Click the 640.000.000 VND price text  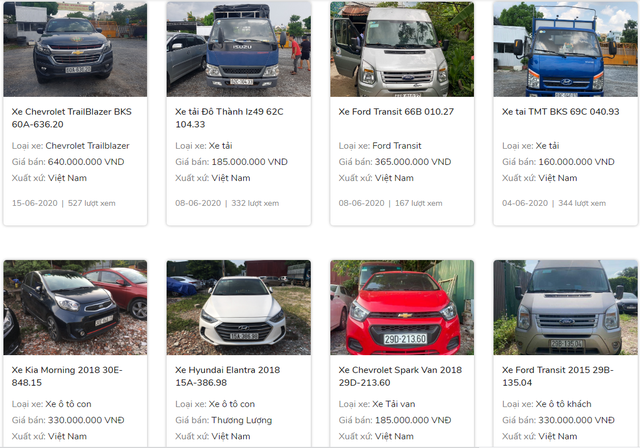(x=86, y=162)
